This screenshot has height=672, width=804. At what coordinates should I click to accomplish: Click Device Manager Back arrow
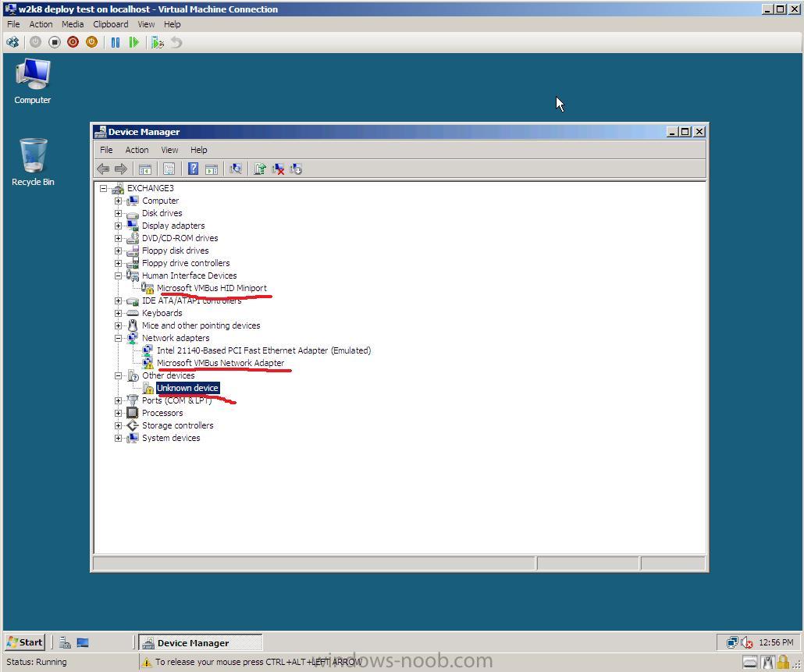coord(103,169)
